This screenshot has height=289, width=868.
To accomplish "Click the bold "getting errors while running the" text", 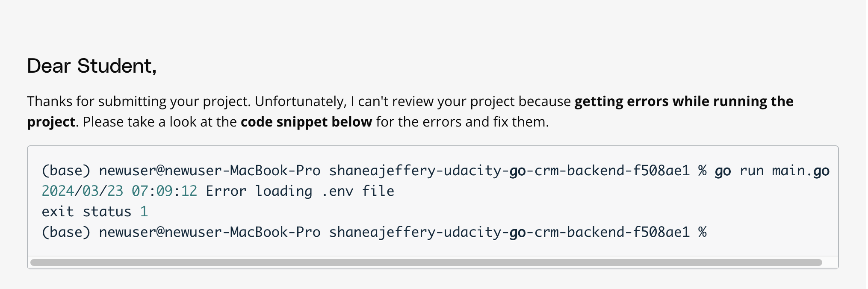I will [x=684, y=101].
